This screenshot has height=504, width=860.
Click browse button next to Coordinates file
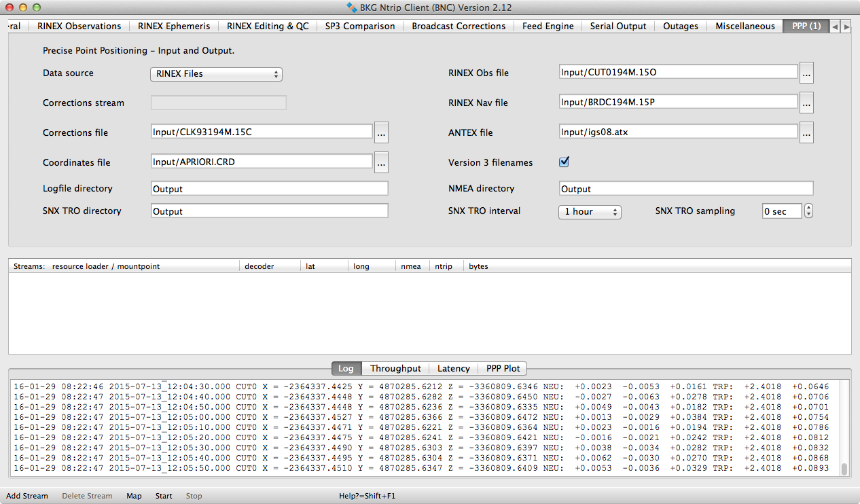pos(381,162)
